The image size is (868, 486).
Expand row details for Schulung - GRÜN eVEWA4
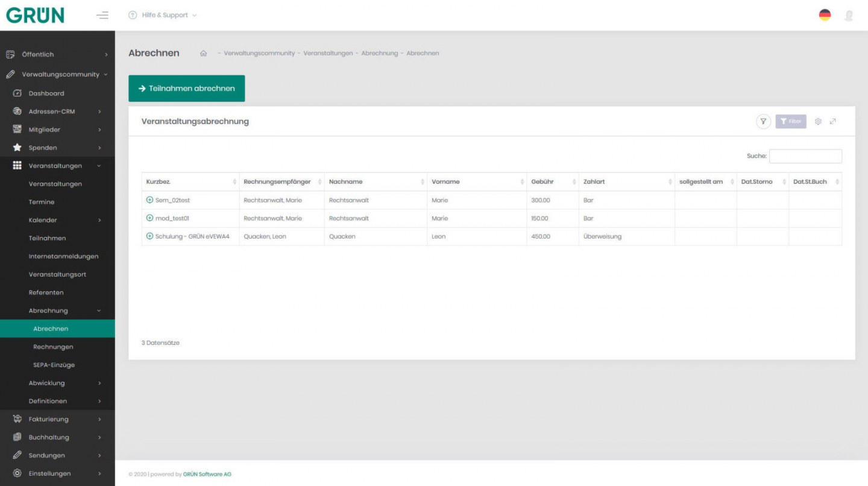tap(149, 236)
